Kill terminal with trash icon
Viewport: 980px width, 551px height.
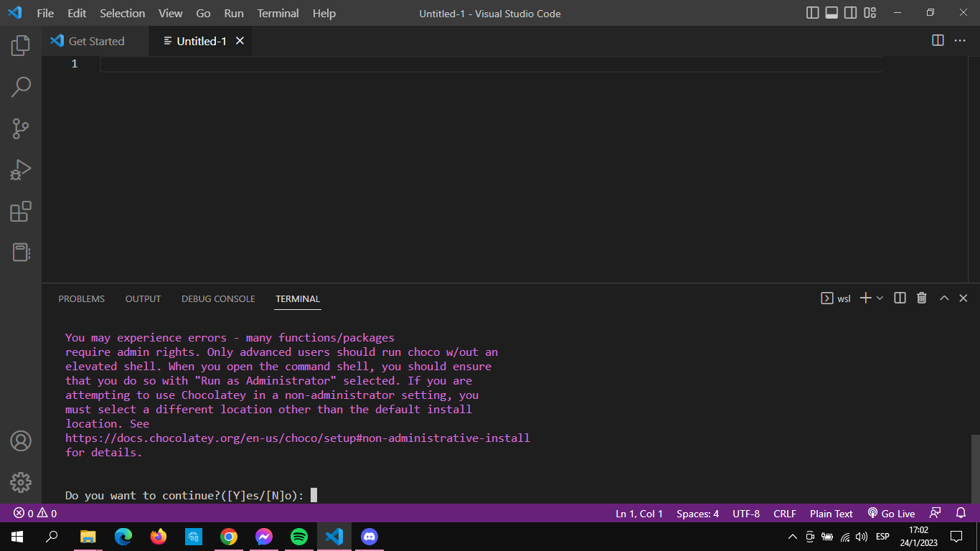coord(922,298)
